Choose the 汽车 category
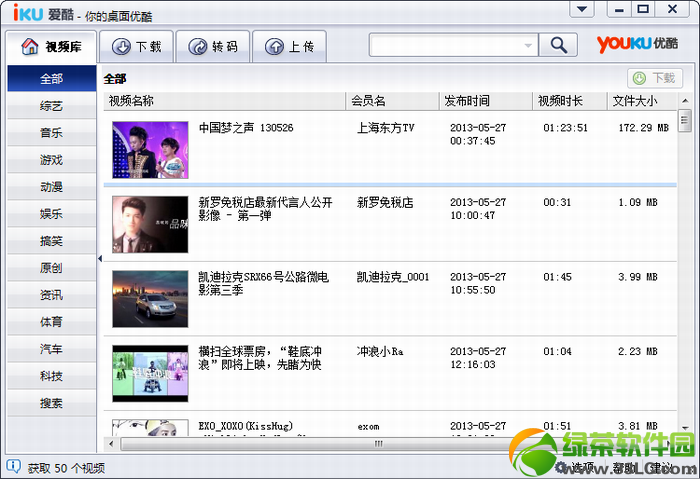Viewport: 700px width, 490px height. pyautogui.click(x=51, y=349)
